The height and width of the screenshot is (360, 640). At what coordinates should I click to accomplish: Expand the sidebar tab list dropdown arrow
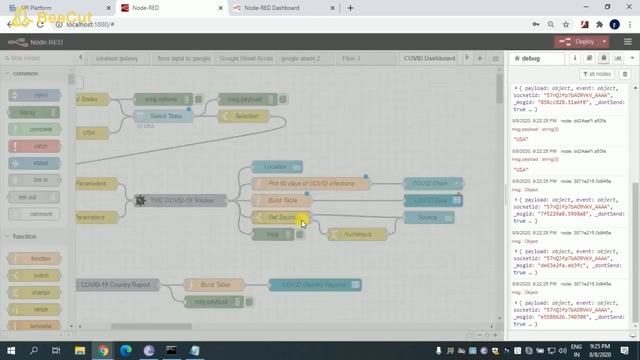point(632,58)
